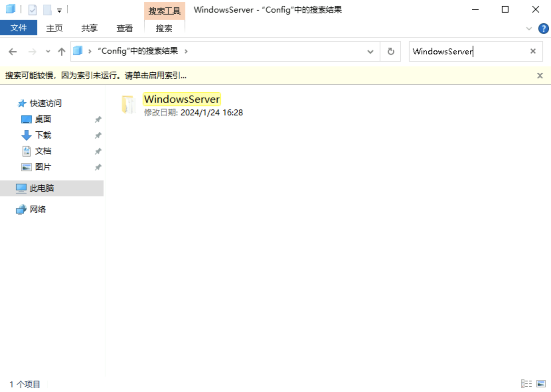The height and width of the screenshot is (392, 551).
Task: Minimize the Explorer window
Action: [x=475, y=10]
